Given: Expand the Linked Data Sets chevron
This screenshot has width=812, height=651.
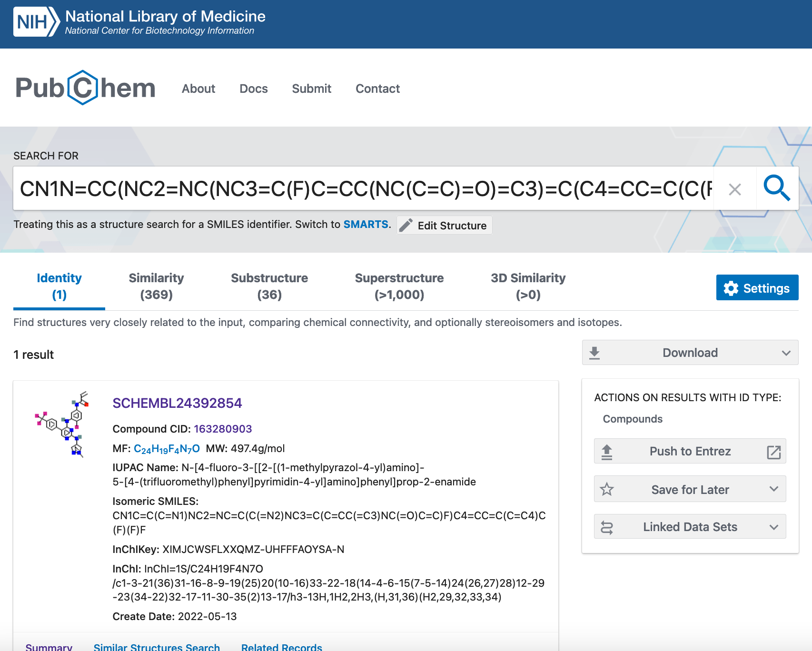Looking at the screenshot, I should [x=774, y=527].
